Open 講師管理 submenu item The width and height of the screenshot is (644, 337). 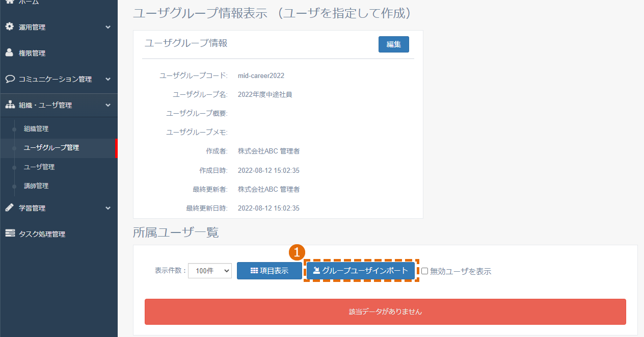click(x=36, y=186)
